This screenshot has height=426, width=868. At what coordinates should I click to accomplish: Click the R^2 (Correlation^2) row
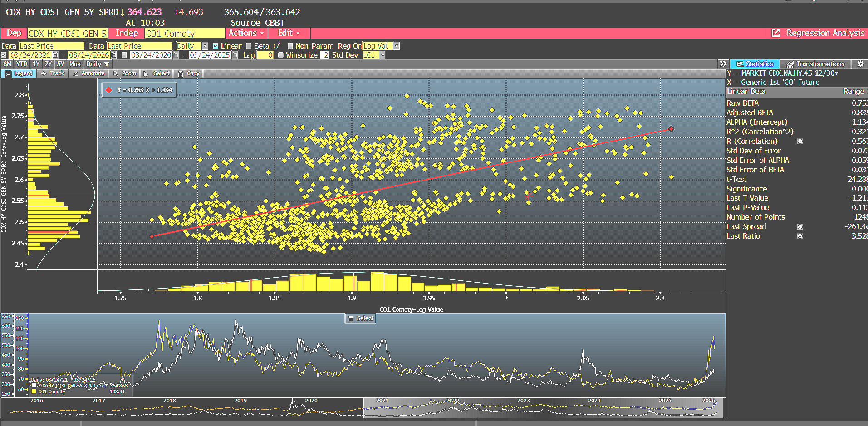tap(797, 132)
